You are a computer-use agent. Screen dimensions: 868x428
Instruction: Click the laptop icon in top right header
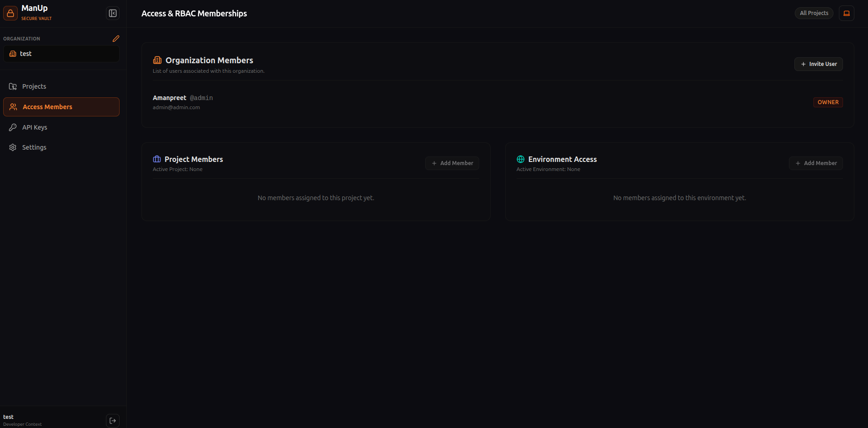[847, 13]
